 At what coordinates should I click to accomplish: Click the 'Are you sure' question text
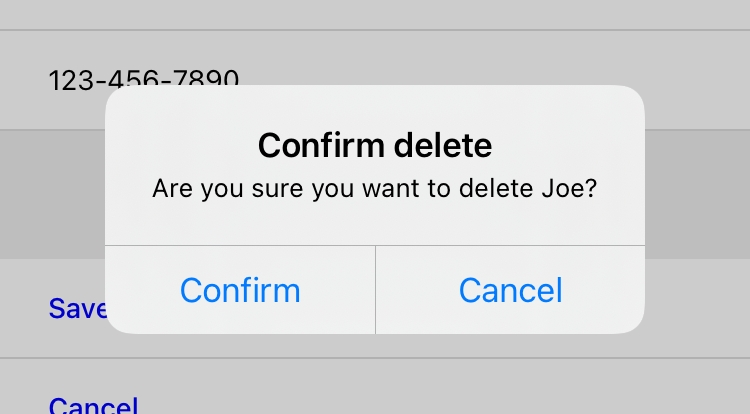click(x=230, y=188)
